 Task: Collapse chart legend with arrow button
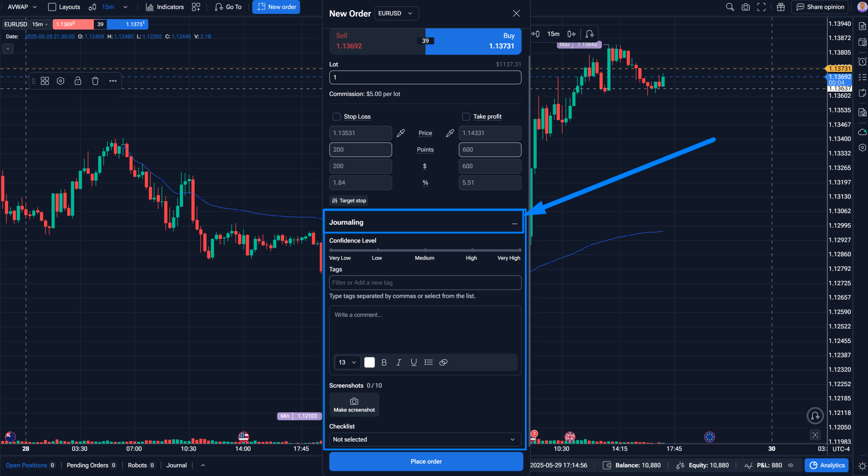[8, 49]
